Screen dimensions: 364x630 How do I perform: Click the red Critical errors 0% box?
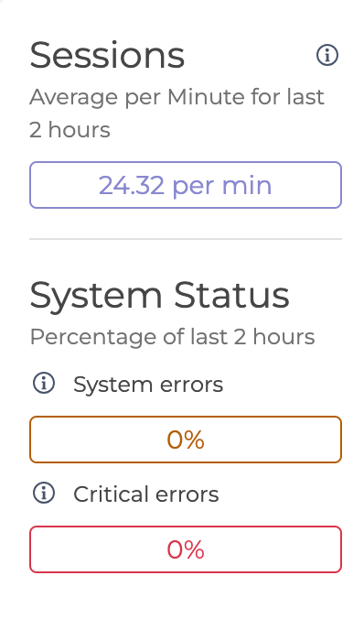coord(186,549)
